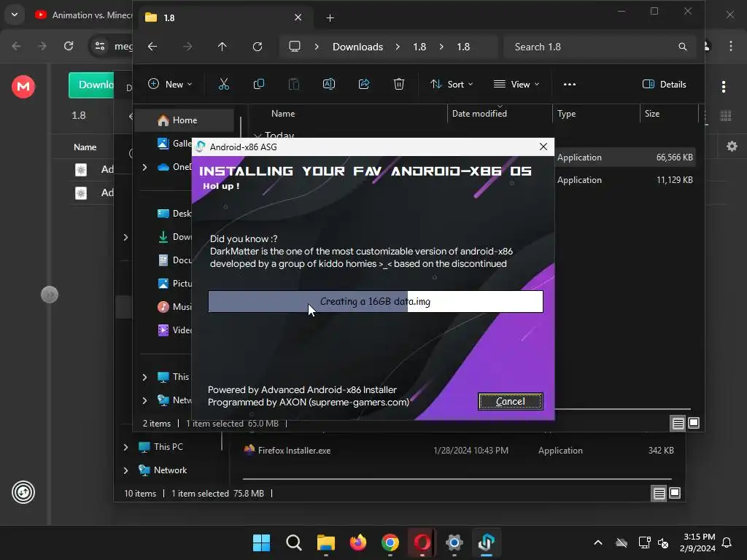Screen dimensions: 747x560
Task: Click the Downloads breadcrumb
Action: tap(357, 47)
